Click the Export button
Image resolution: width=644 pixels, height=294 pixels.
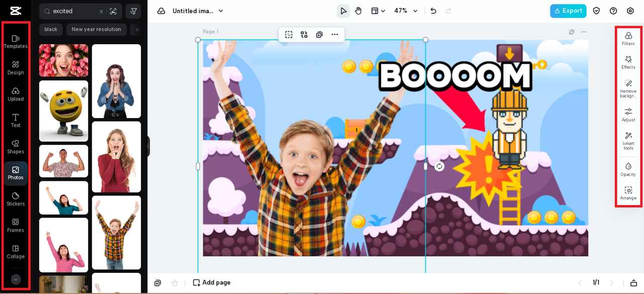568,11
